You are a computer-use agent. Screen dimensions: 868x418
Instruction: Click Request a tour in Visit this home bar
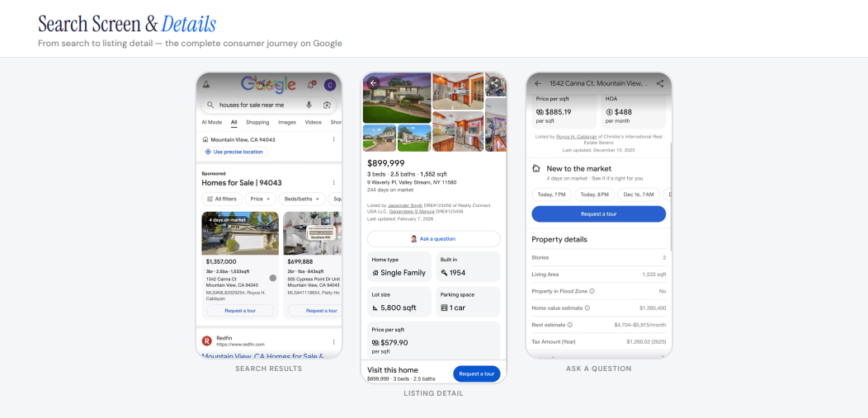click(x=477, y=373)
